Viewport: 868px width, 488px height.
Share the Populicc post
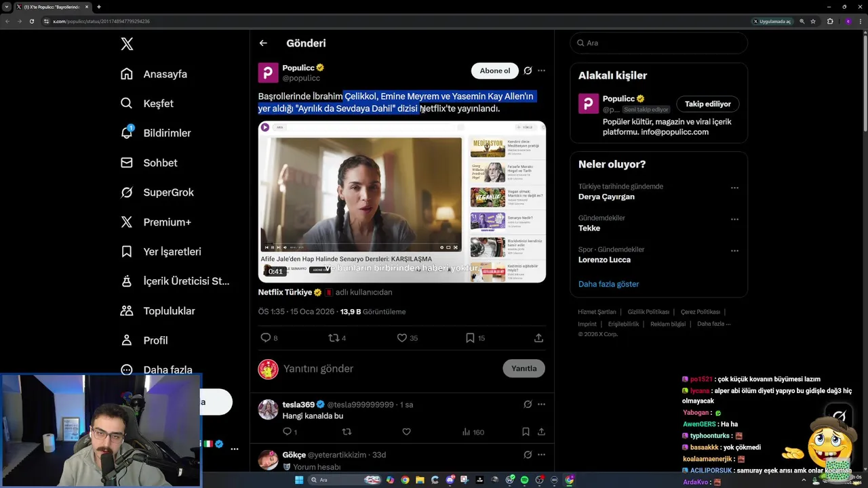click(x=538, y=338)
